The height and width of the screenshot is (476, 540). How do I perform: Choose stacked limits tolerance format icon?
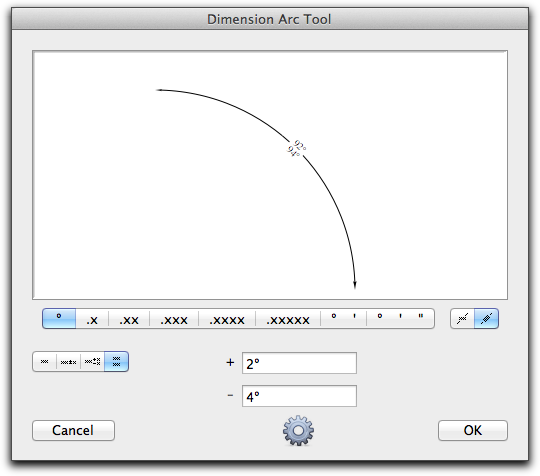116,362
